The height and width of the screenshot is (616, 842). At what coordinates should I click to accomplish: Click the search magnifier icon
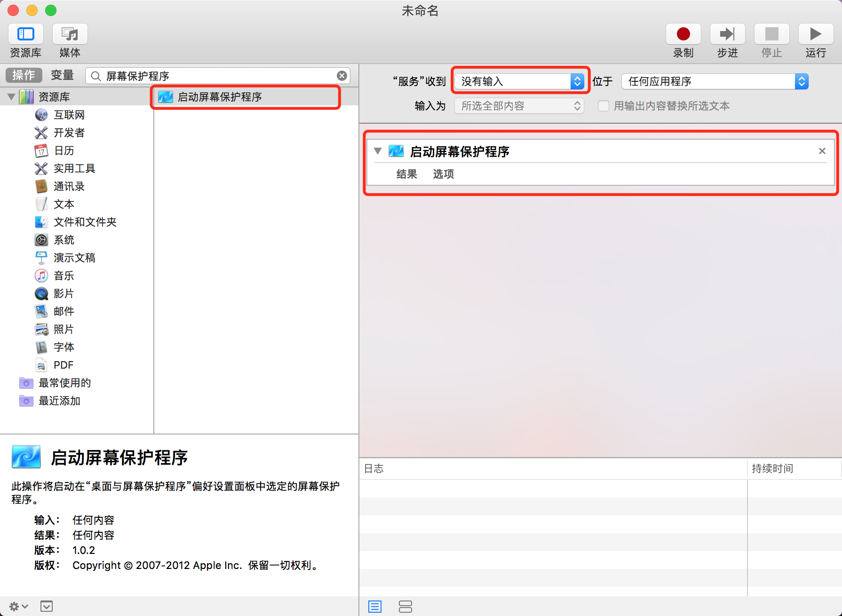point(96,76)
